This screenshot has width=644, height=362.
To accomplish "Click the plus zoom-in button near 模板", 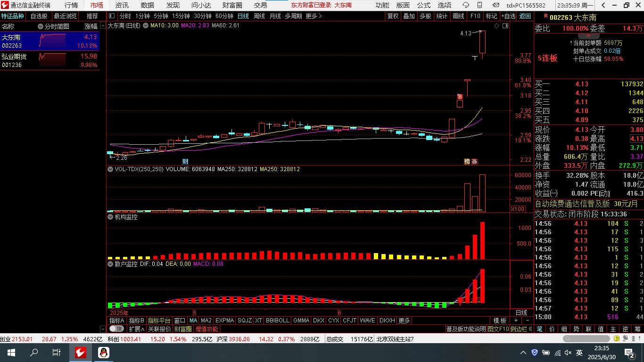I will point(516,321).
